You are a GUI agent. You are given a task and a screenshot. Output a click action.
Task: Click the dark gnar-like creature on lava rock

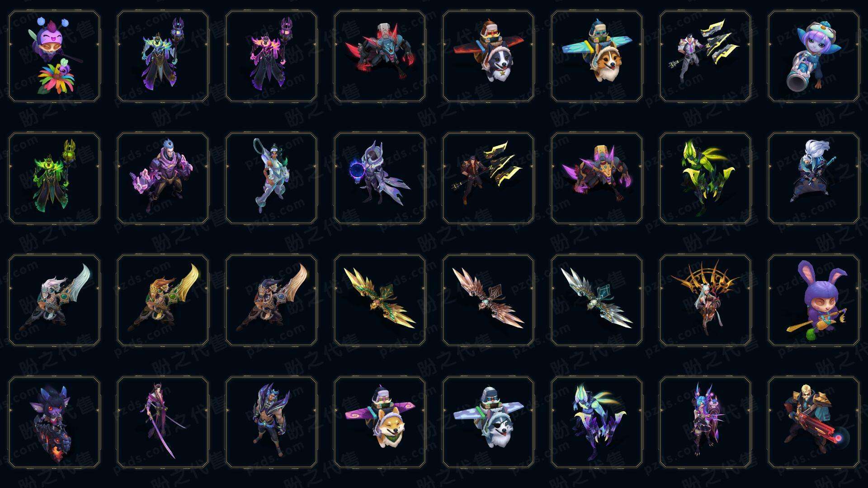pyautogui.click(x=54, y=422)
